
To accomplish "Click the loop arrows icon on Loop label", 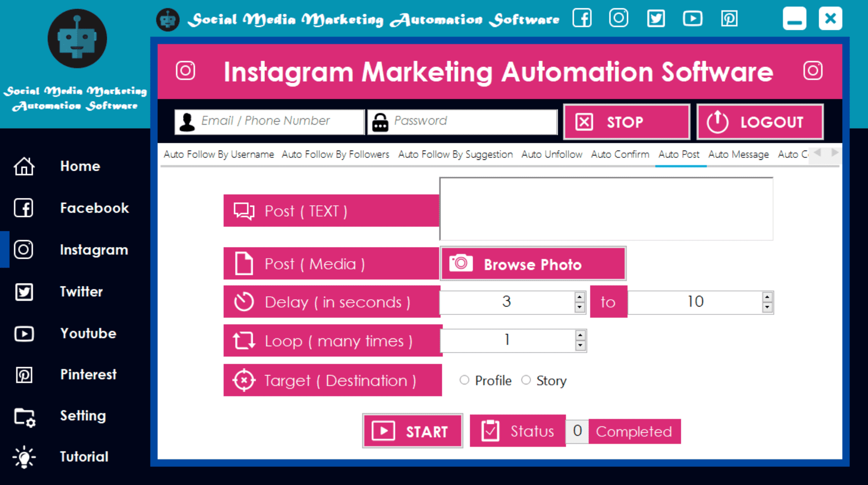I will tap(244, 340).
